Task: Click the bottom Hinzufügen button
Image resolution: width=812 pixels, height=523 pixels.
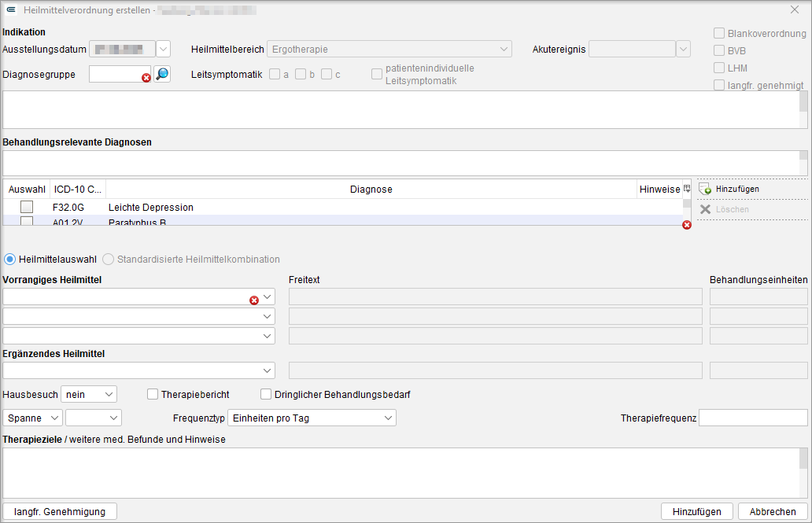Action: [696, 512]
